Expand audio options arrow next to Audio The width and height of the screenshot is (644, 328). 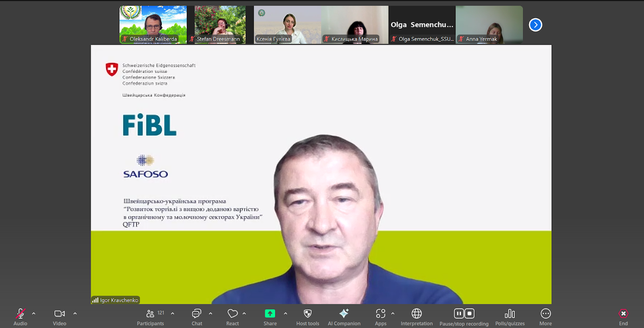click(34, 313)
